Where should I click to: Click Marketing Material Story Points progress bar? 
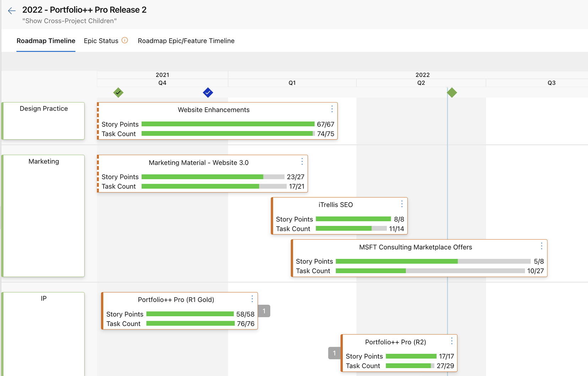pos(213,177)
